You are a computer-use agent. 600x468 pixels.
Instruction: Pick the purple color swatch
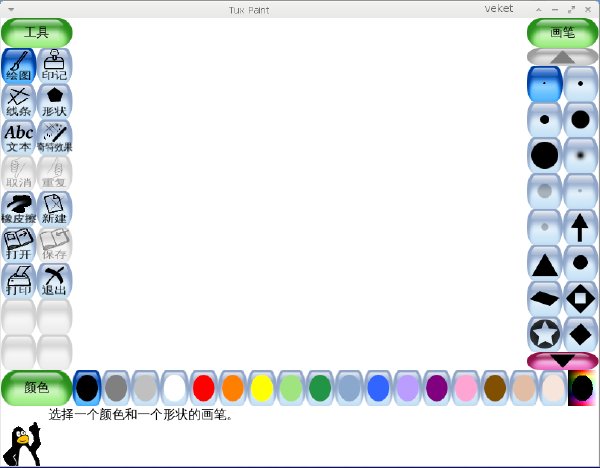coord(437,388)
